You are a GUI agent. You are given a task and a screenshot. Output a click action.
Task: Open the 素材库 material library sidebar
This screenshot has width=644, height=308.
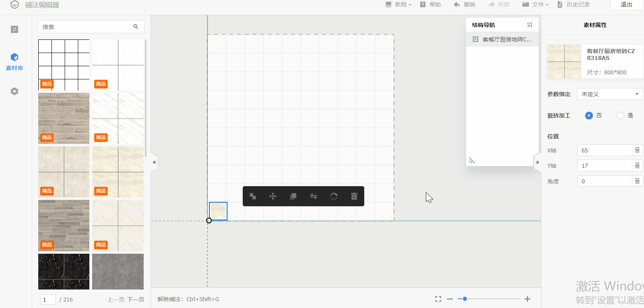pos(14,62)
